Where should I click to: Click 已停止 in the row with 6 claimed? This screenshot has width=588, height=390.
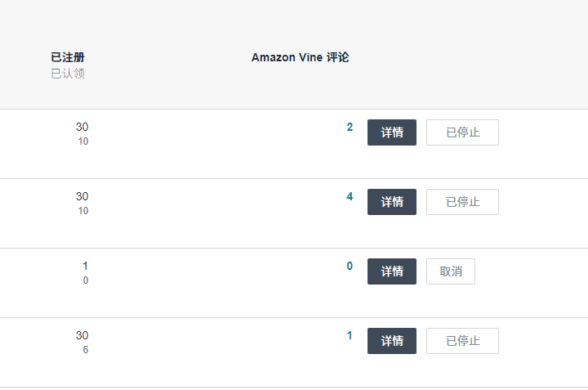tap(462, 341)
